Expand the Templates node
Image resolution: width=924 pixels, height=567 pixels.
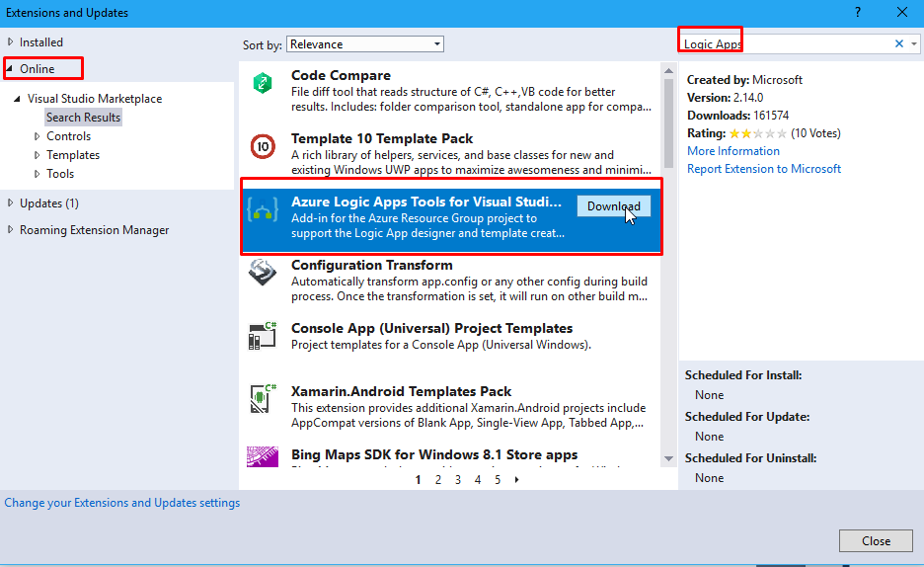[38, 155]
